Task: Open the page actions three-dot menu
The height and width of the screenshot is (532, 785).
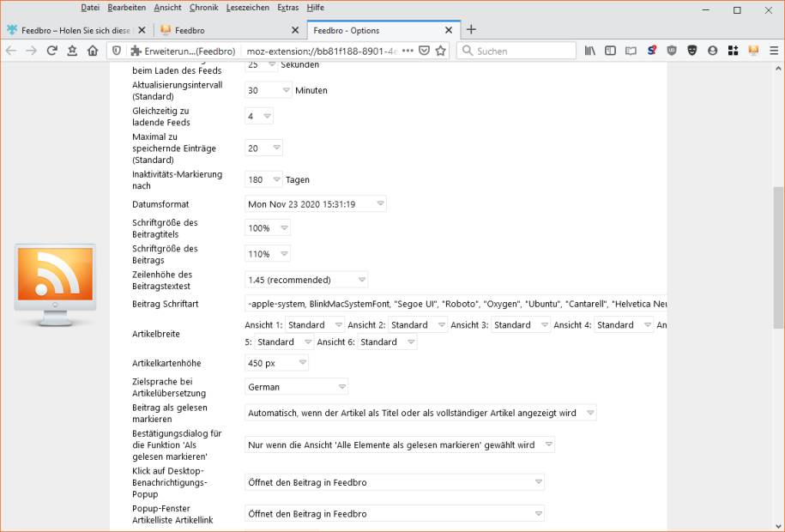Action: coord(408,51)
